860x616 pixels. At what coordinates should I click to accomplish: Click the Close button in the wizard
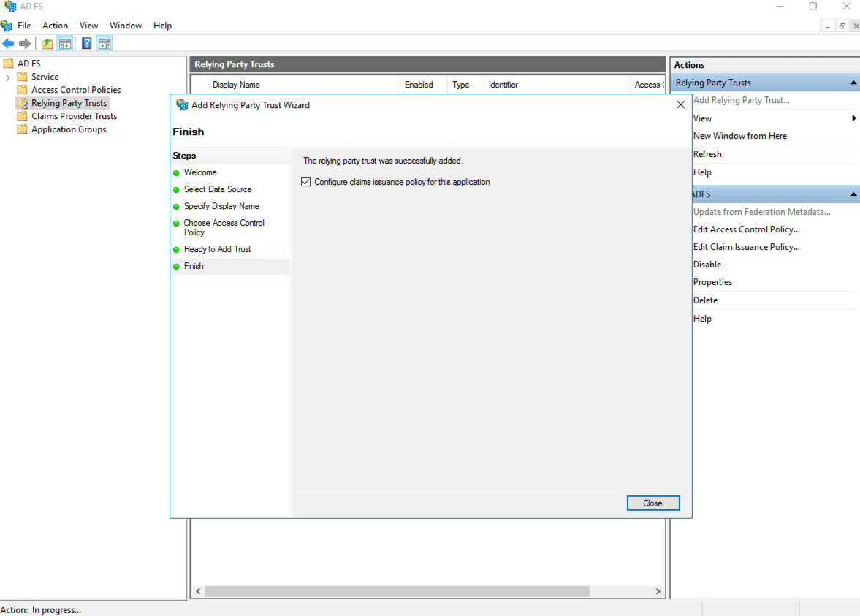pos(652,503)
